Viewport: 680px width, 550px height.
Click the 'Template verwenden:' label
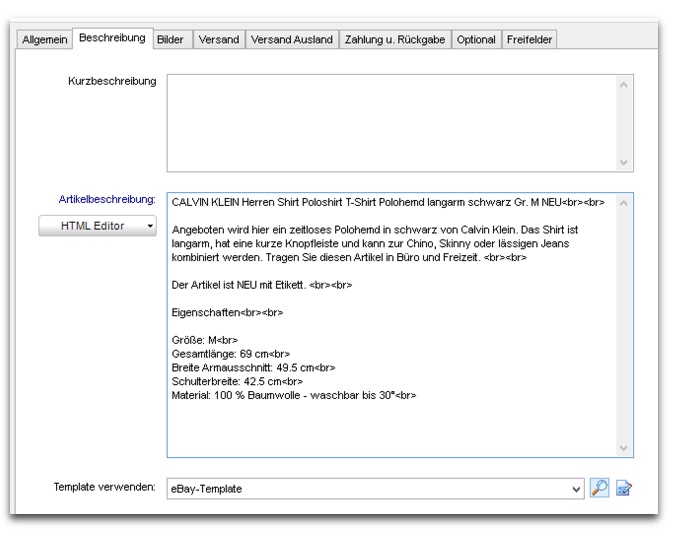click(x=105, y=487)
